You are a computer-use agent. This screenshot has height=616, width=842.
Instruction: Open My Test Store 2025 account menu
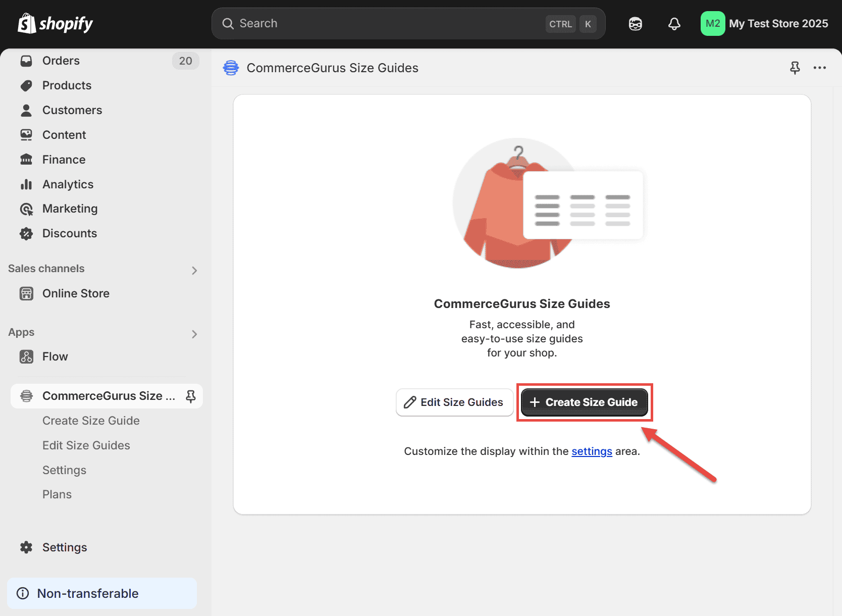click(x=765, y=24)
